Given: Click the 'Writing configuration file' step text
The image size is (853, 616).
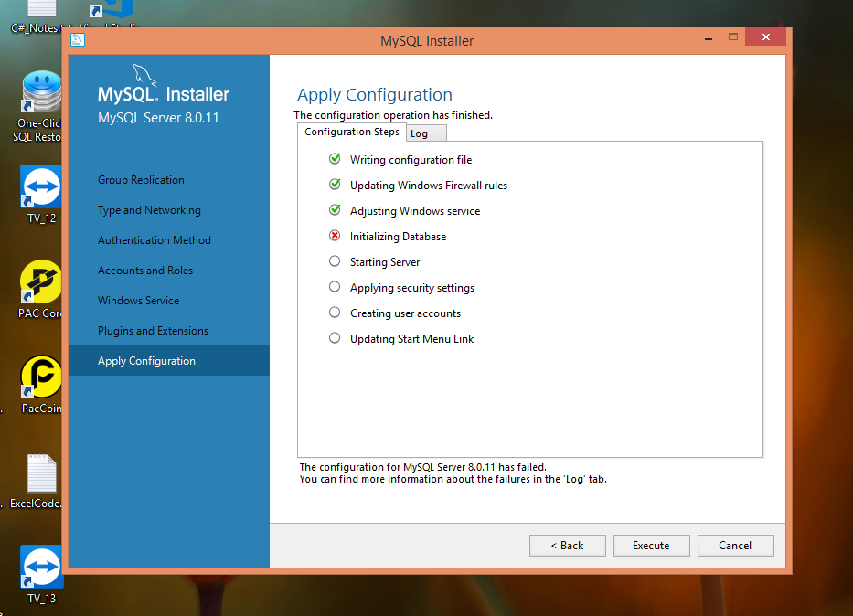Looking at the screenshot, I should click(411, 160).
